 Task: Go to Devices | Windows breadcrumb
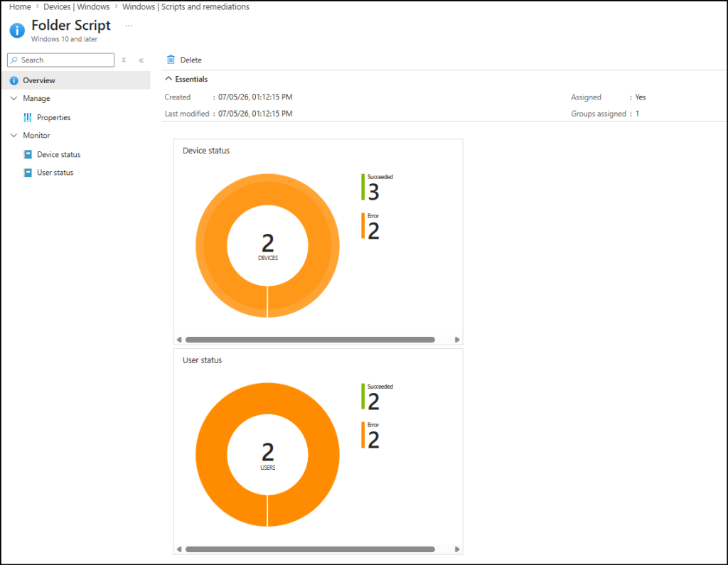pos(77,7)
